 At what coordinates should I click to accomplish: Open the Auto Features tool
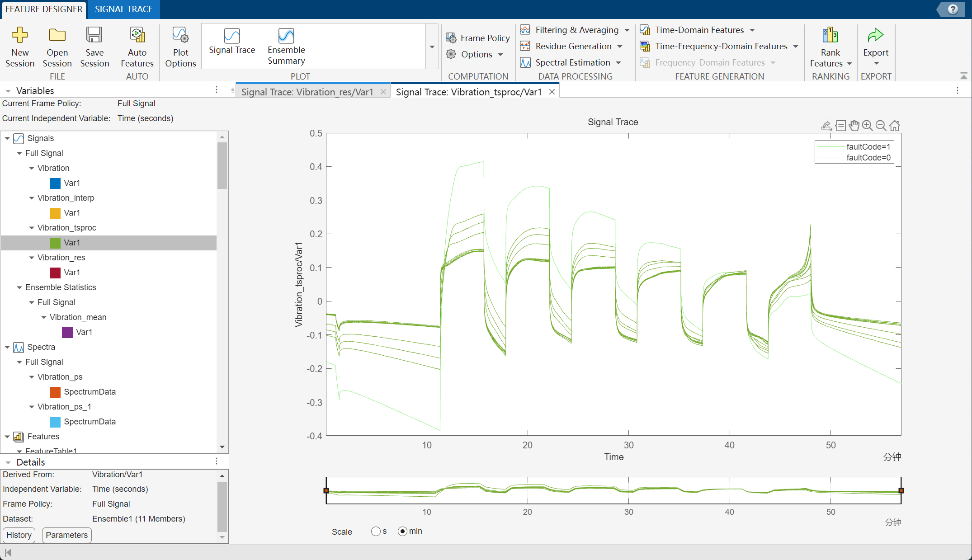[x=137, y=35]
